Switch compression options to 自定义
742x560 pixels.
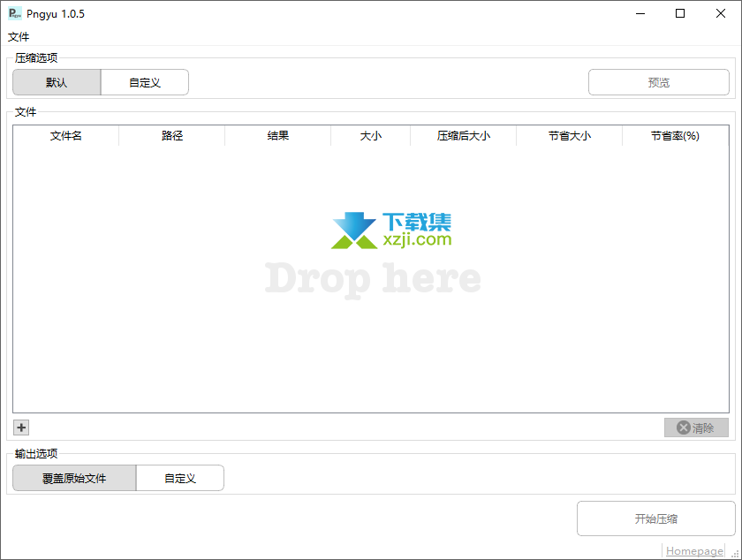(x=145, y=82)
